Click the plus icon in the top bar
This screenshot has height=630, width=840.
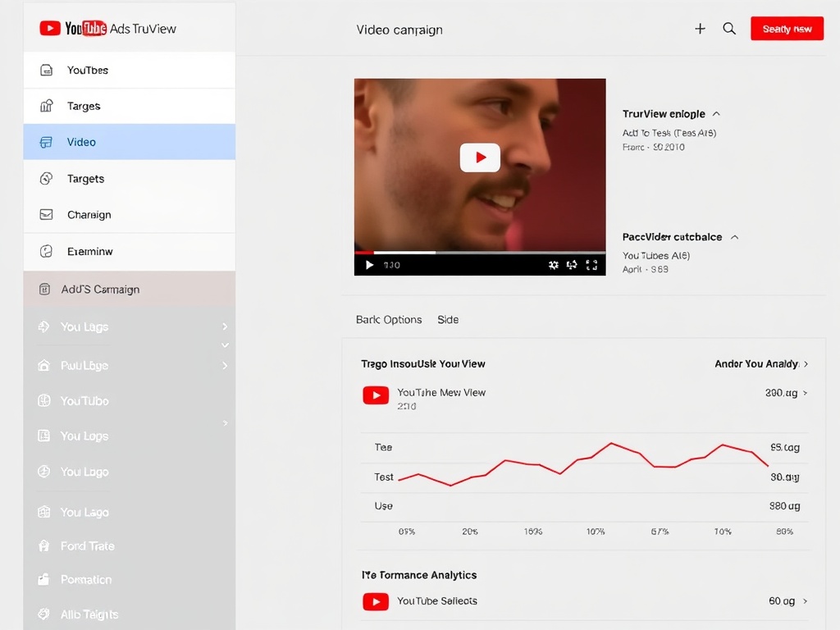(700, 29)
